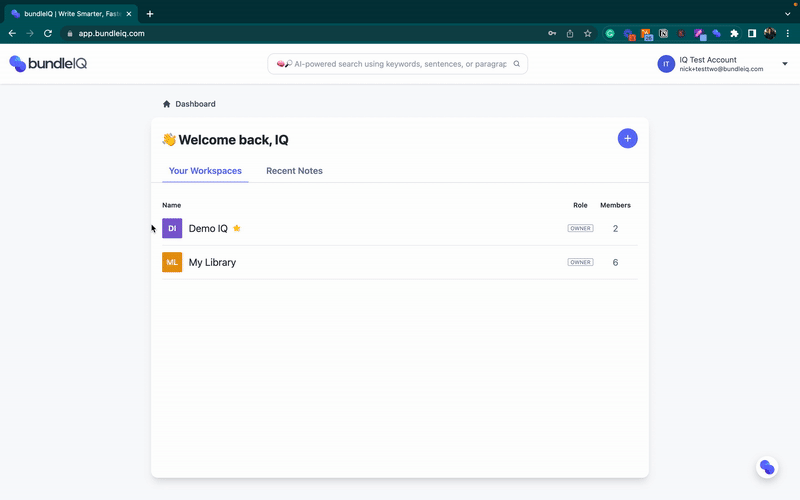
Task: Click the share page icon
Action: click(x=570, y=34)
